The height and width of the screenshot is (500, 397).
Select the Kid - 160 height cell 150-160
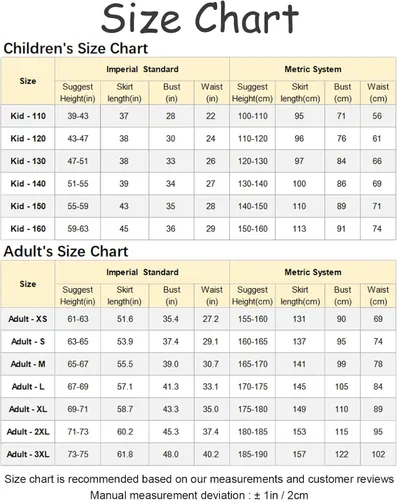tap(253, 229)
